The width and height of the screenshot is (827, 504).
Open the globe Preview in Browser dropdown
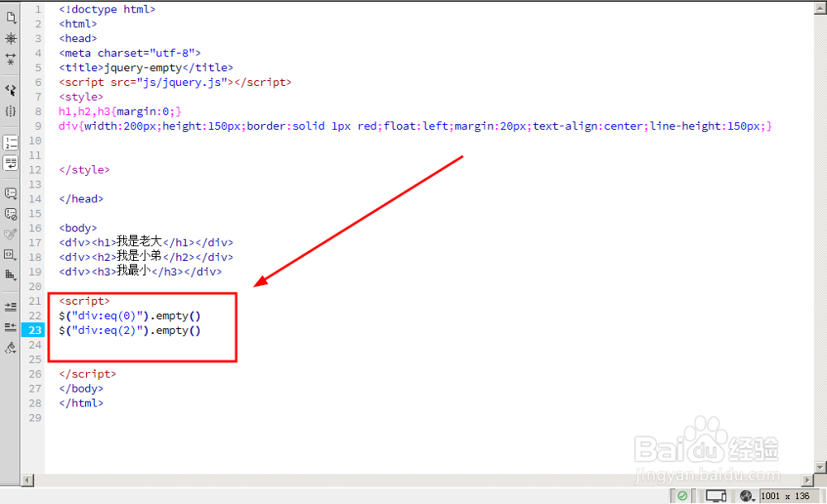coord(747,496)
